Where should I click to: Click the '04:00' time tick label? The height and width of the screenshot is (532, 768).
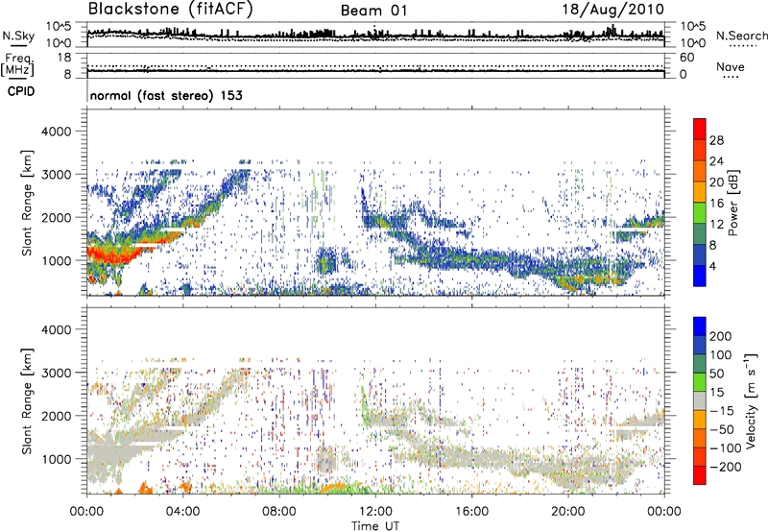(x=183, y=512)
